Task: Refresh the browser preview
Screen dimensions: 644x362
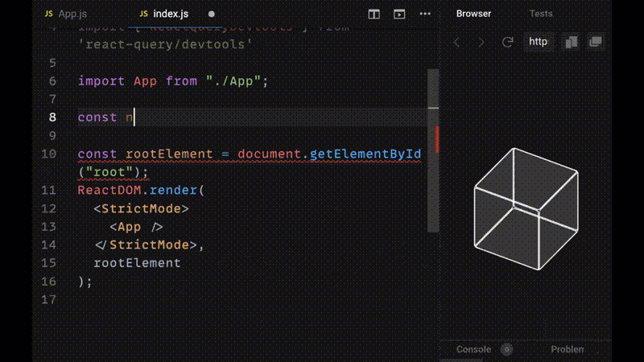Action: [507, 42]
